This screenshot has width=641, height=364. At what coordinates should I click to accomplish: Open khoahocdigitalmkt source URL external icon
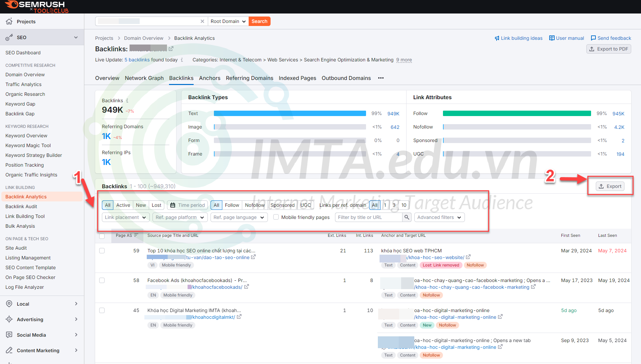(239, 317)
